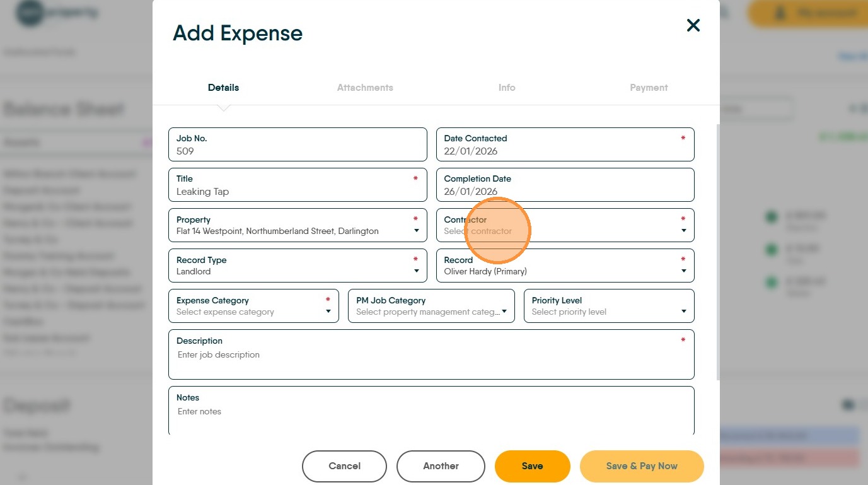Open PM Job Category dropdown
This screenshot has width=868, height=485.
point(431,312)
